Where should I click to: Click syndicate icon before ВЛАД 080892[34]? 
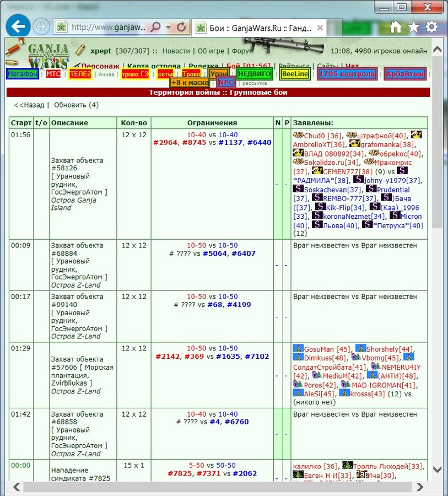tap(298, 153)
